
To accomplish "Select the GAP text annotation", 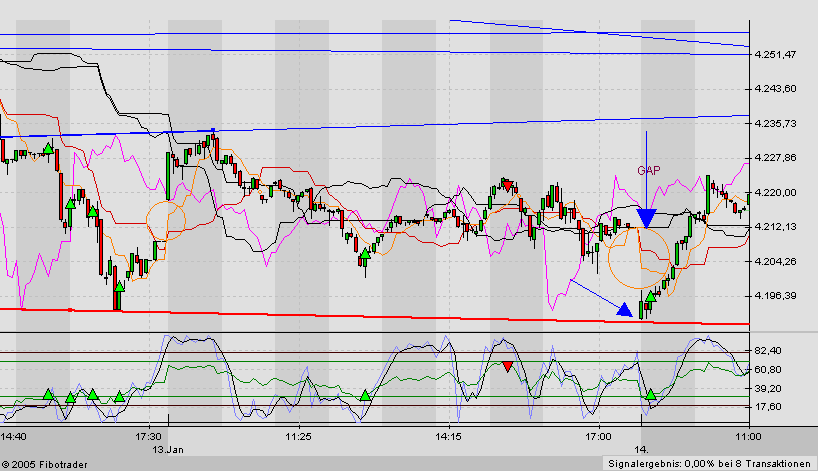I will pos(648,171).
